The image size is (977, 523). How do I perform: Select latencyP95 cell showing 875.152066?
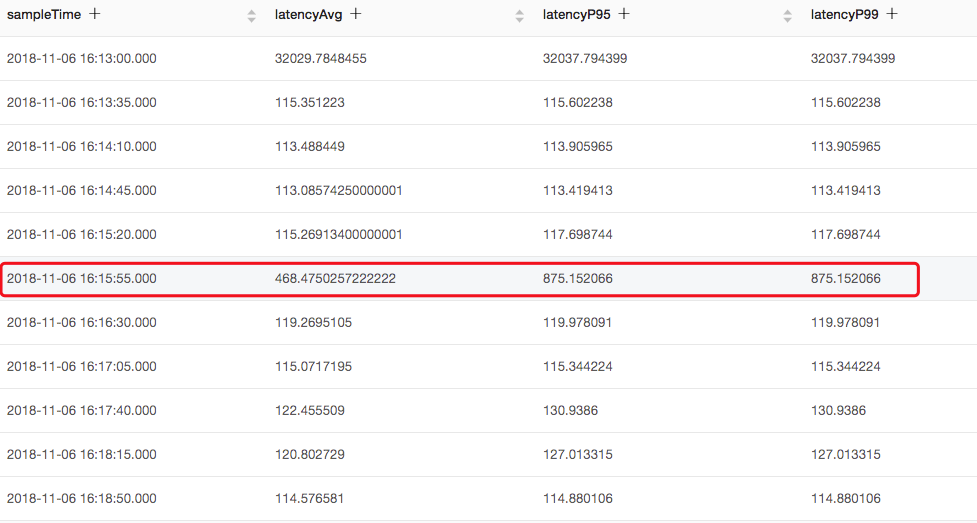[x=578, y=279]
